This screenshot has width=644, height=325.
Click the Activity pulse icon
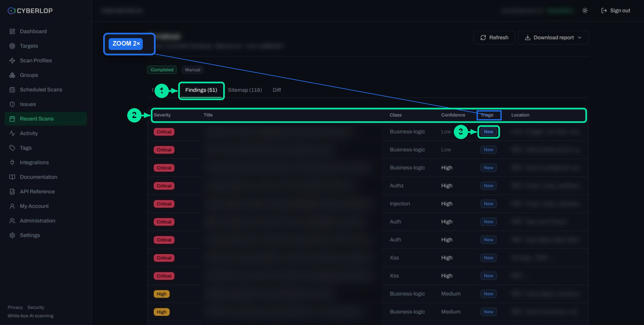(12, 133)
